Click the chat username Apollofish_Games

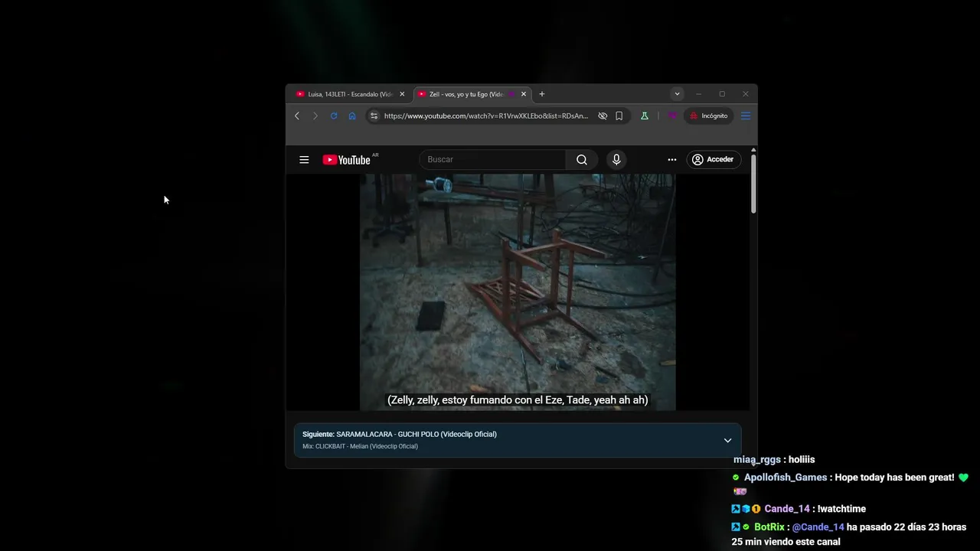pos(786,477)
